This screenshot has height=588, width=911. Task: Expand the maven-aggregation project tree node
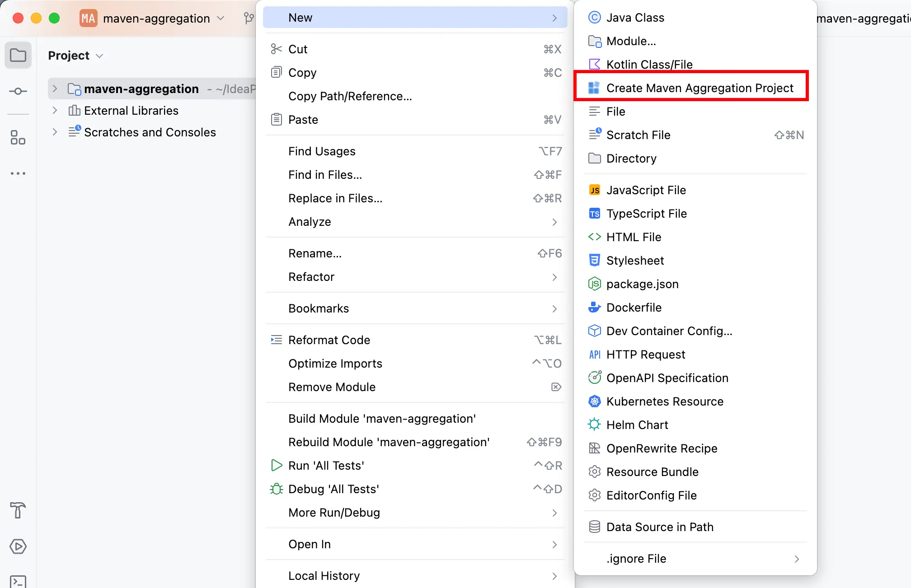(55, 89)
